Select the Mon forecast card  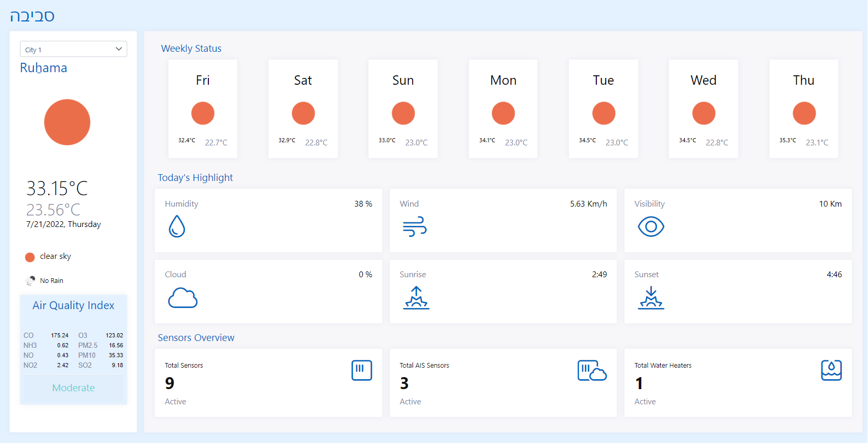point(503,109)
